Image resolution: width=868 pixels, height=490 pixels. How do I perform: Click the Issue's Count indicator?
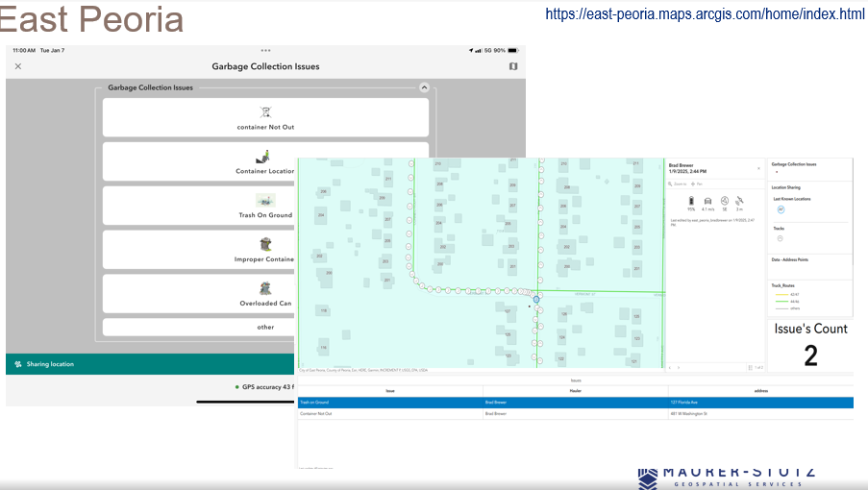[810, 345]
